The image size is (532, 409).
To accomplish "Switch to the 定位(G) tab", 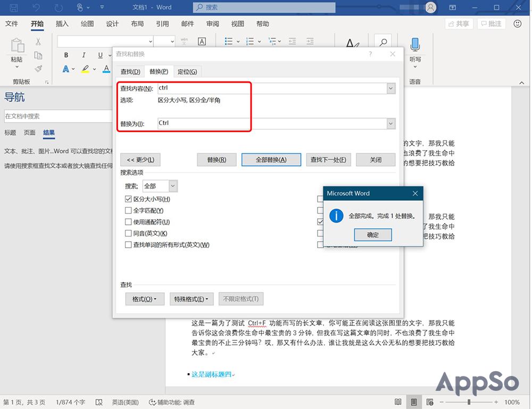I will [x=187, y=72].
